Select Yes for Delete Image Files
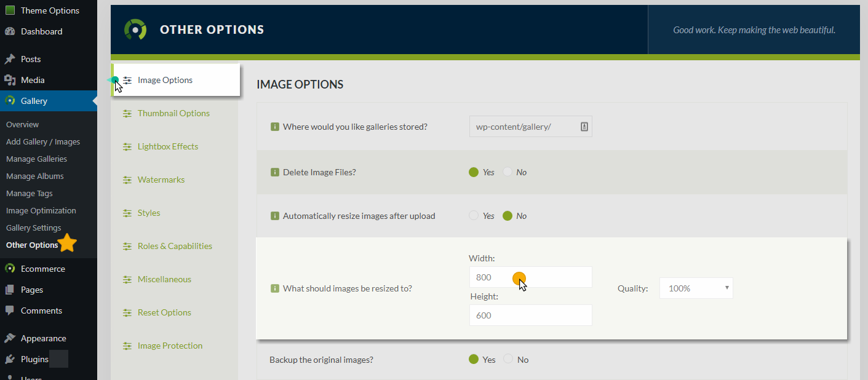Viewport: 868px width, 380px height. coord(474,172)
